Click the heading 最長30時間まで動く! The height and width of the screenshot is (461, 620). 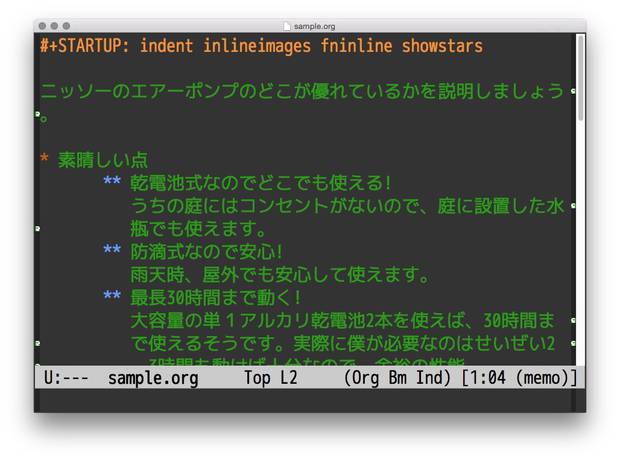pyautogui.click(x=215, y=298)
